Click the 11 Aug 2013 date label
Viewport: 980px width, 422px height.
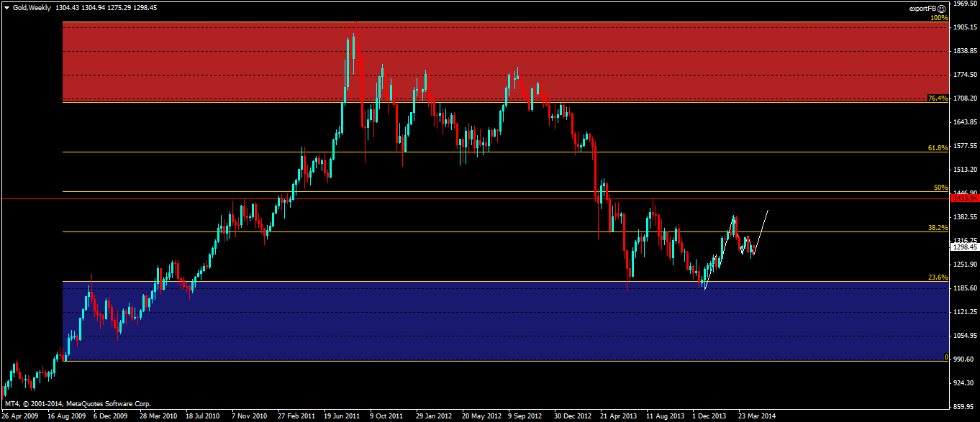coord(666,416)
